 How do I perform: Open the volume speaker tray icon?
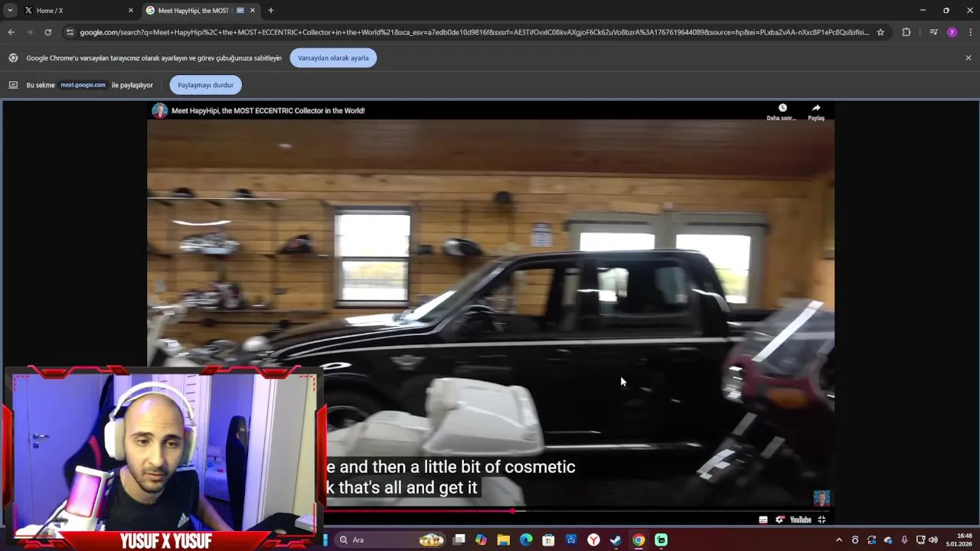click(933, 540)
